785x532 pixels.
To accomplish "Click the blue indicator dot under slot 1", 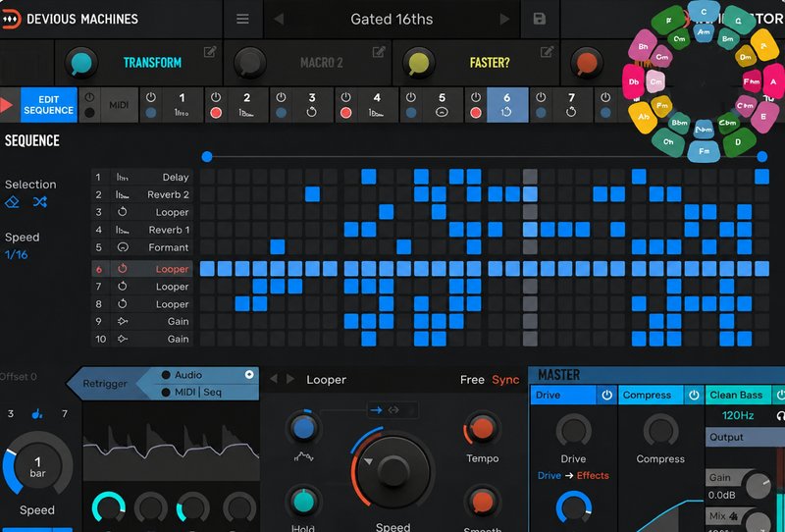I will 151,113.
